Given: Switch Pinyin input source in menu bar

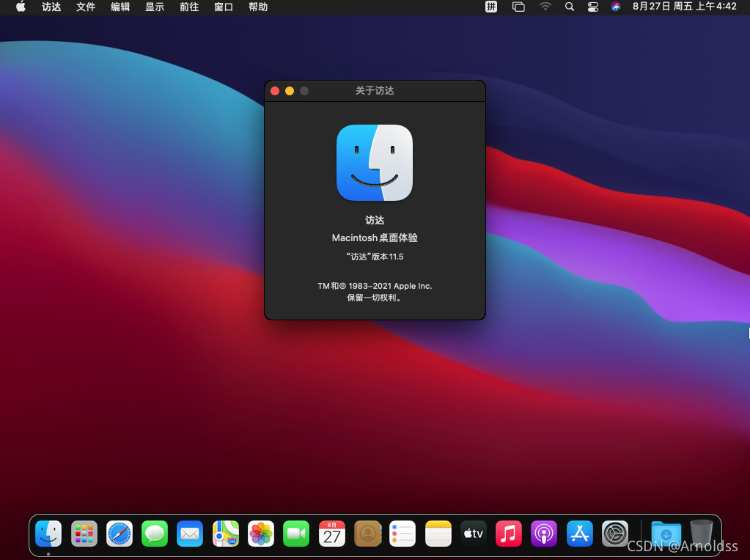Looking at the screenshot, I should click(x=491, y=7).
